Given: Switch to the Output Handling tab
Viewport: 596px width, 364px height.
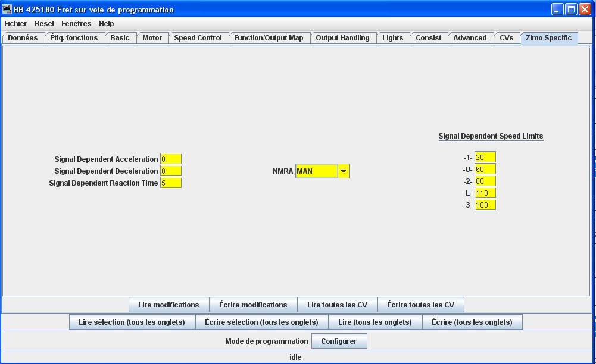Looking at the screenshot, I should 342,38.
